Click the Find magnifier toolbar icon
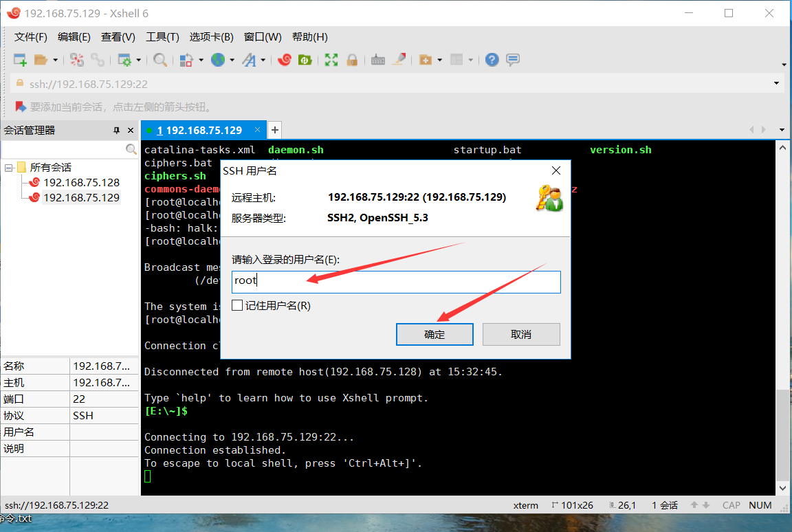792x532 pixels. [160, 60]
